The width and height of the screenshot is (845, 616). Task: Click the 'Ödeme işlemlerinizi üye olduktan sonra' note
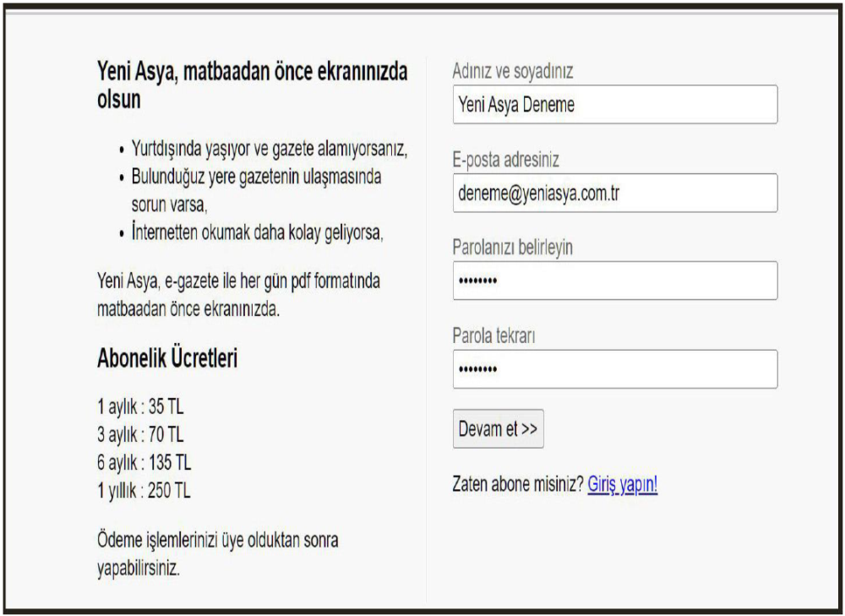tap(218, 554)
